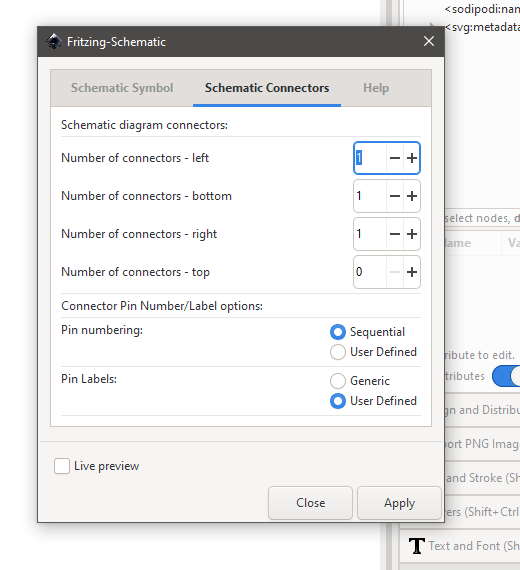Viewport: 520px width, 570px height.
Task: Click the Inkscape icon in dialog title bar
Action: 54,41
